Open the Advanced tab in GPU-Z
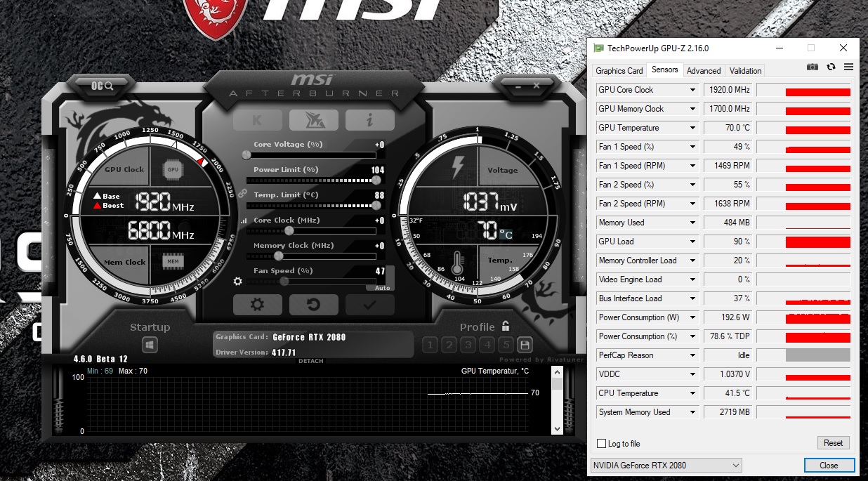 pyautogui.click(x=704, y=71)
